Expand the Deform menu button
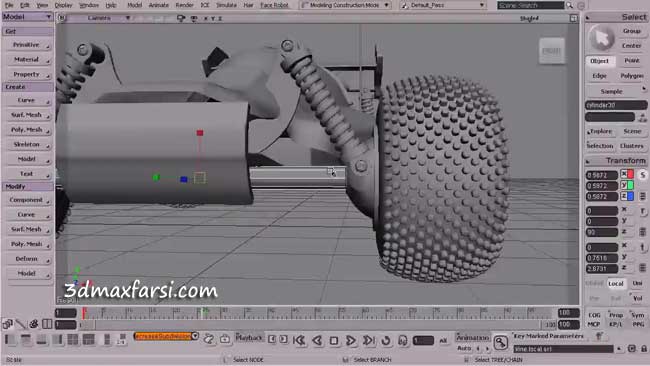 [x=28, y=259]
